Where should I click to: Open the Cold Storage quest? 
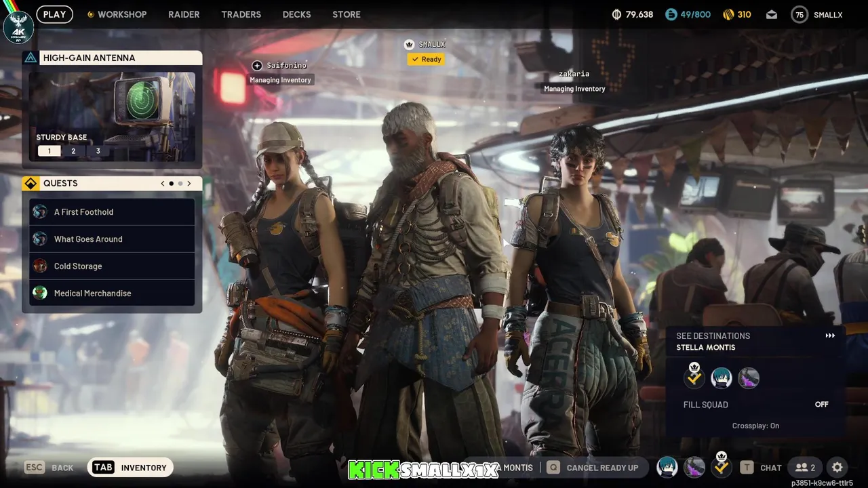click(x=112, y=266)
